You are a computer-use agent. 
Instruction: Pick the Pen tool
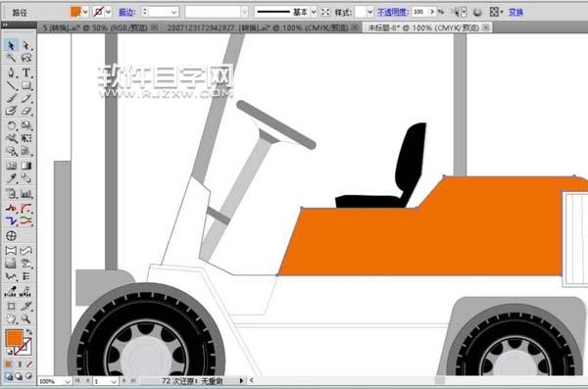coord(11,73)
